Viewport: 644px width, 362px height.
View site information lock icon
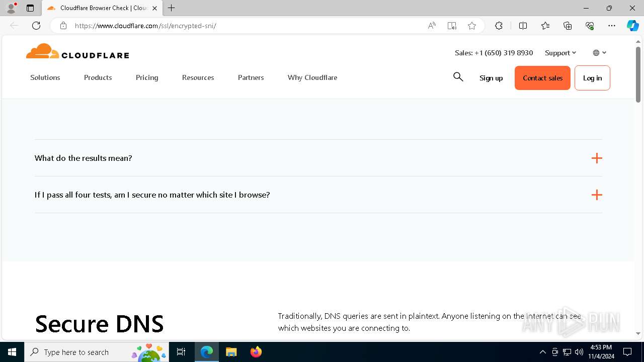[63, 26]
